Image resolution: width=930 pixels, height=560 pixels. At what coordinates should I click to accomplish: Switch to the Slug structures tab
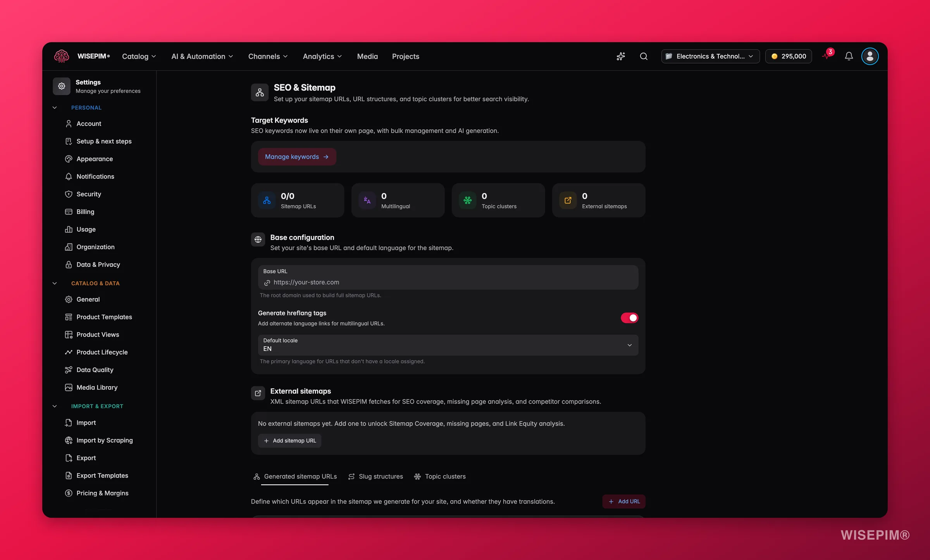(375, 477)
